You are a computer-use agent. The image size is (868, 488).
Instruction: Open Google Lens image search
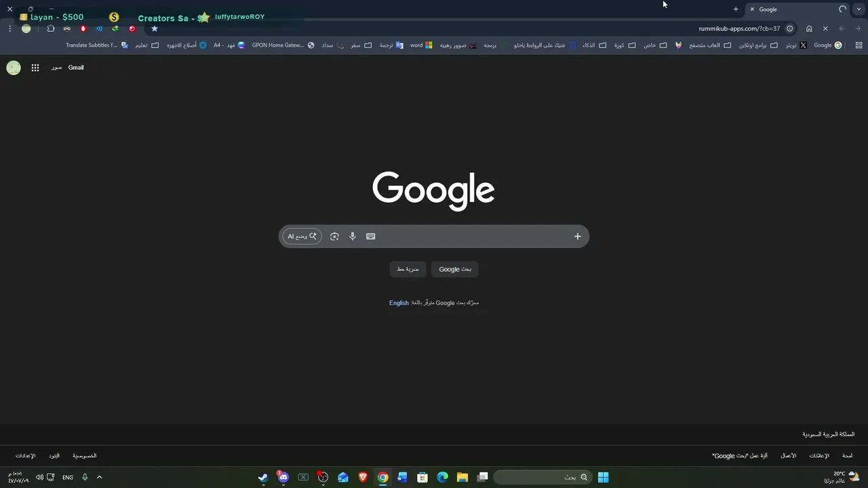click(334, 237)
